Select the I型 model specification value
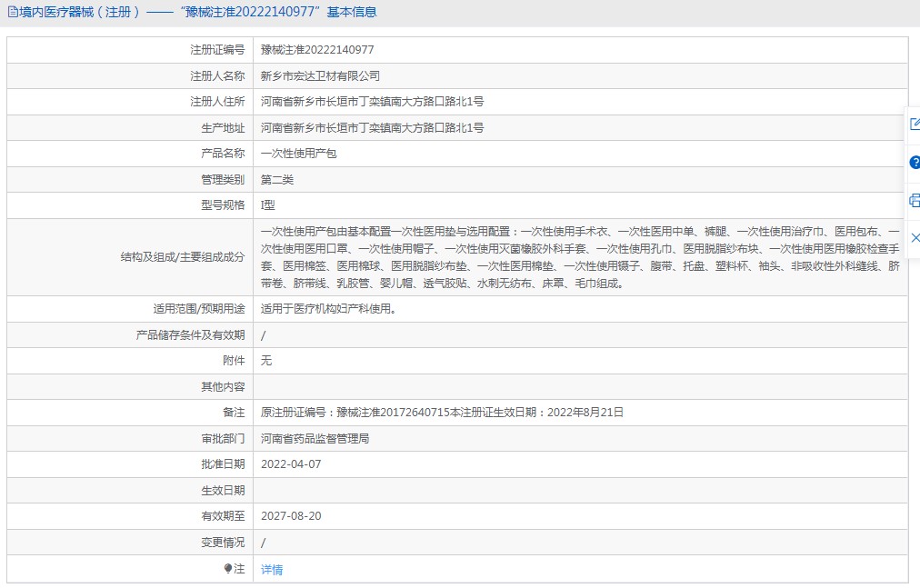Viewport: 920px width, 588px height. (267, 204)
